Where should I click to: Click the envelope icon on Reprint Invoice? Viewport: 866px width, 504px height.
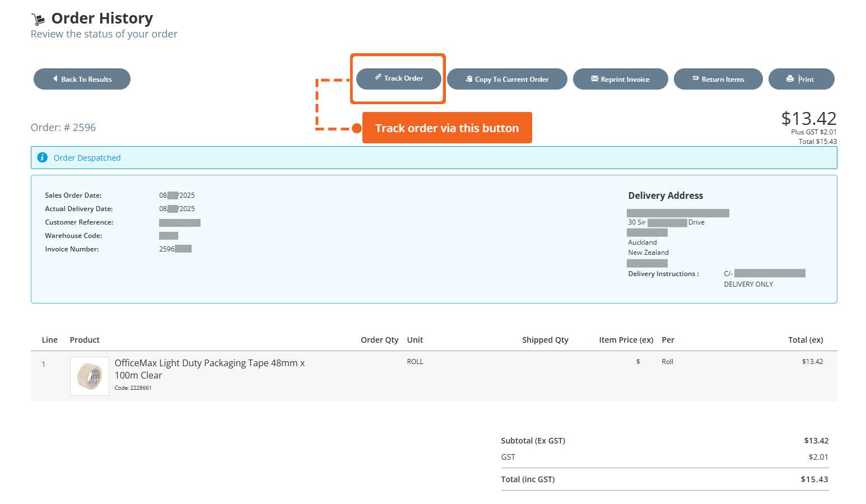pyautogui.click(x=595, y=79)
